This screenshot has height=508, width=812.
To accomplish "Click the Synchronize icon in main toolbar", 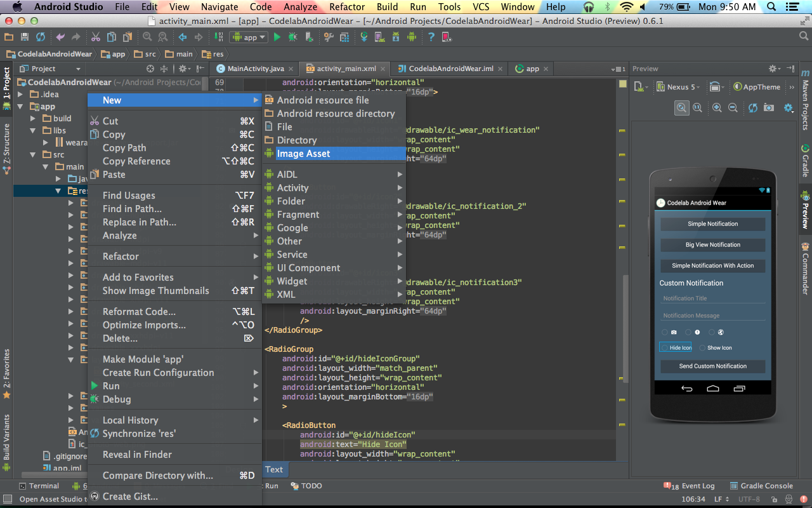I will 41,37.
